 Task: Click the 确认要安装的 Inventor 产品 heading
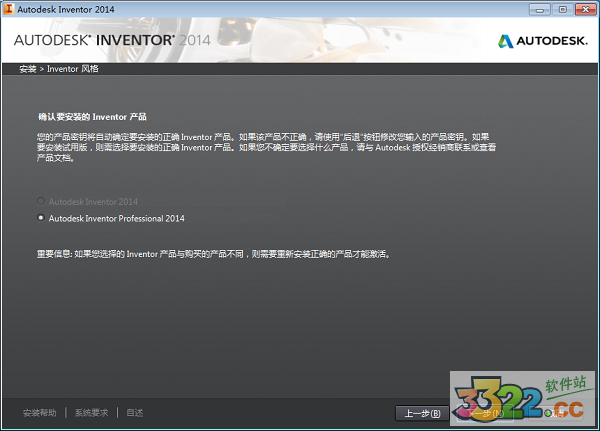92,117
